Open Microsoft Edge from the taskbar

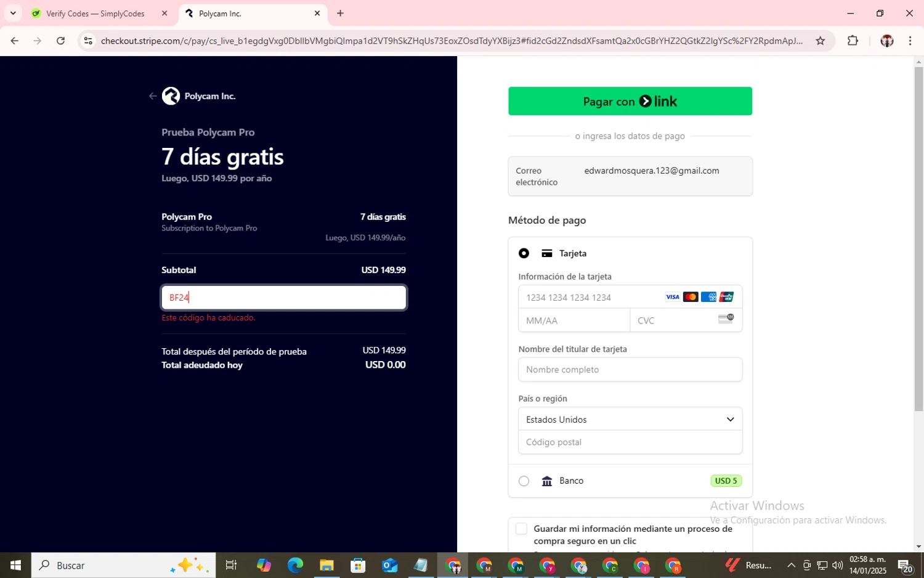coord(295,565)
